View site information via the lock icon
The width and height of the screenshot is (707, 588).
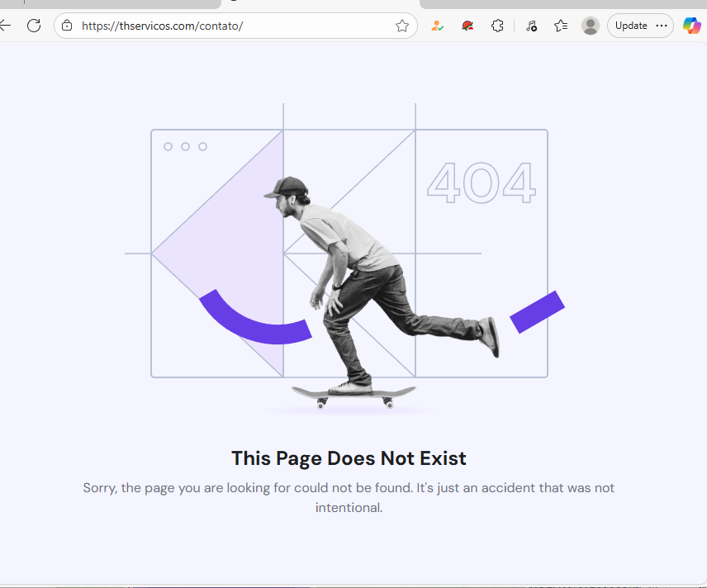(67, 26)
